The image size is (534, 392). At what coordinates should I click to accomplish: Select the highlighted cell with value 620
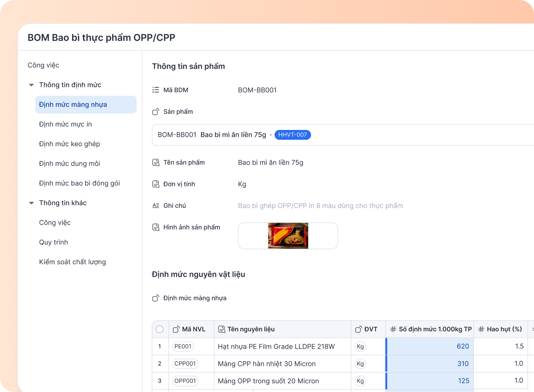coord(429,347)
